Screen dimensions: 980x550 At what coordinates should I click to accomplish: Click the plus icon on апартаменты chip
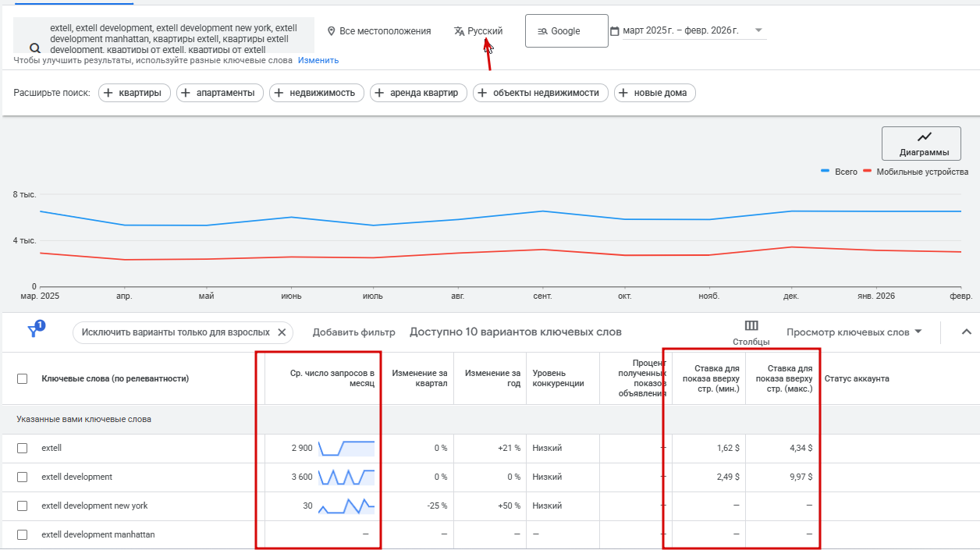pyautogui.click(x=186, y=93)
